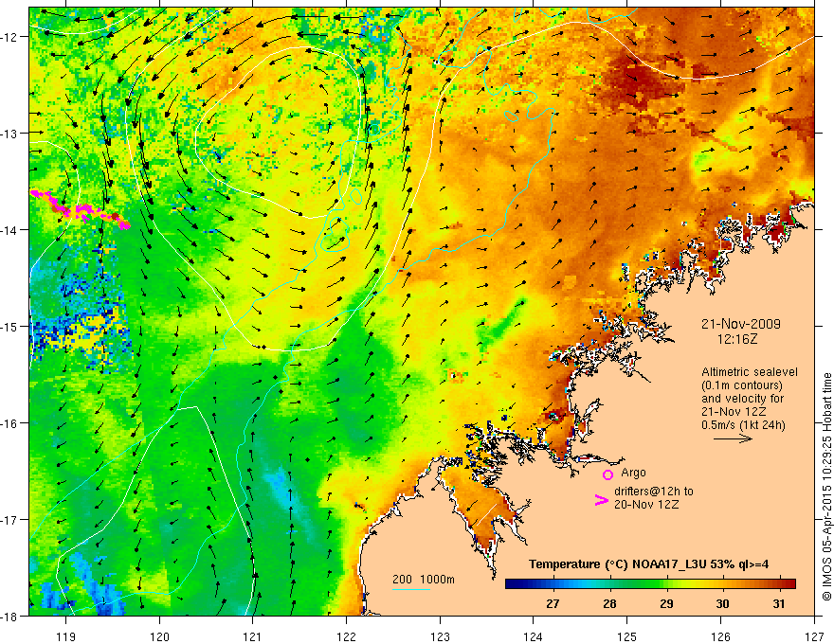Click the -15 latitude axis label
This screenshot has width=834, height=644.
9,327
